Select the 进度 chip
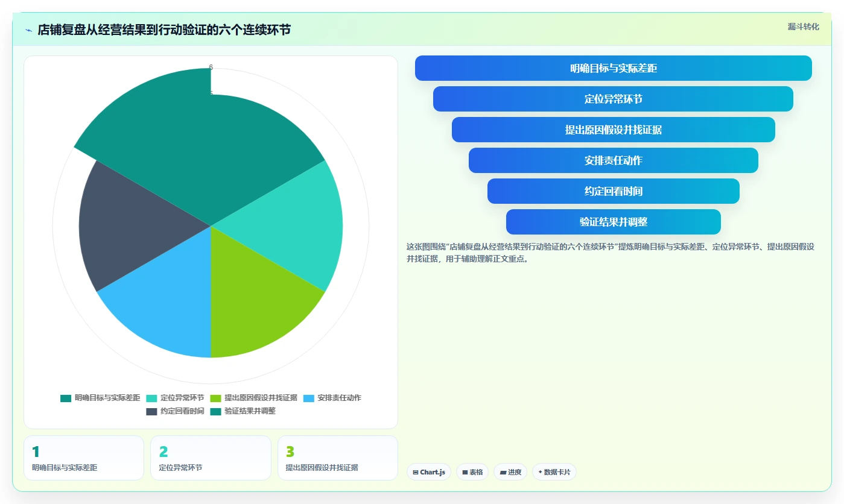Screen dimensions: 844x504 pyautogui.click(x=510, y=472)
